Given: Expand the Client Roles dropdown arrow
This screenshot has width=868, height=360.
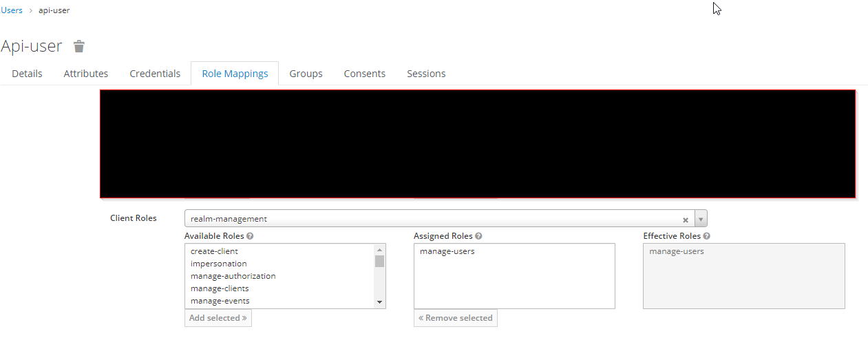Looking at the screenshot, I should click(x=701, y=219).
